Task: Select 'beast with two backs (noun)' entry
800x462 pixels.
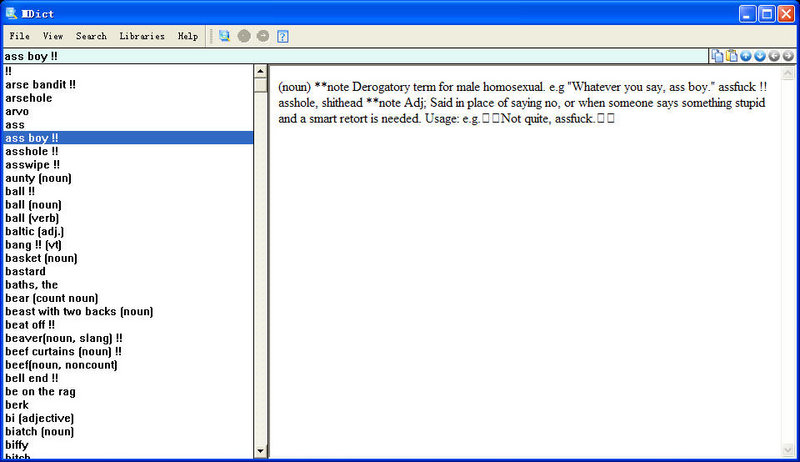Action: 79,311
